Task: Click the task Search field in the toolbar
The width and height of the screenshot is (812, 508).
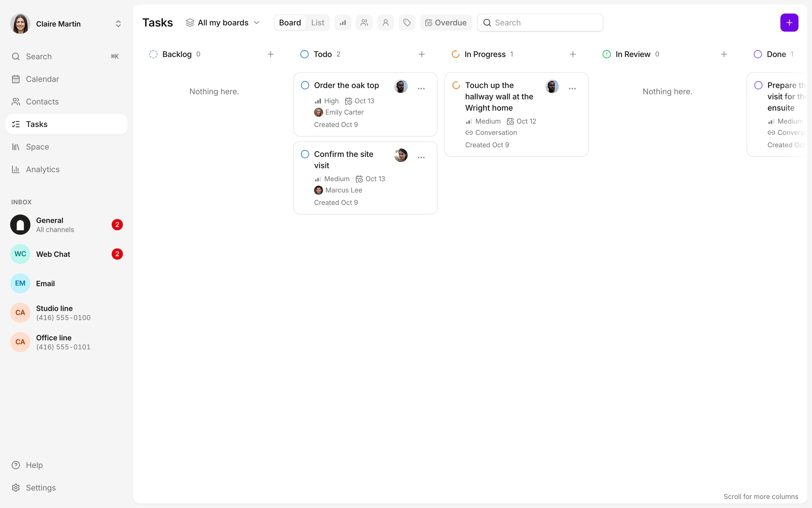Action: tap(540, 23)
